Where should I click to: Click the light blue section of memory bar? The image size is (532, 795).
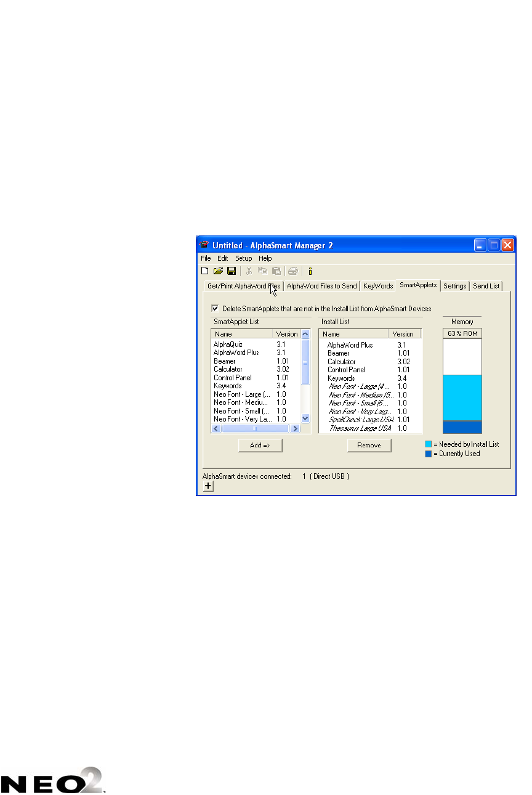tap(462, 398)
